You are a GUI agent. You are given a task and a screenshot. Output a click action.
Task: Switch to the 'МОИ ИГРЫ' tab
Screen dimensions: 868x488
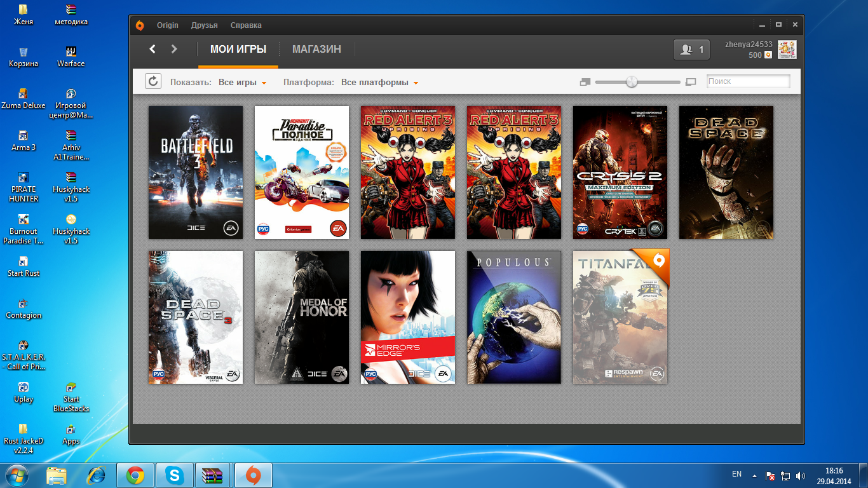[x=238, y=49]
